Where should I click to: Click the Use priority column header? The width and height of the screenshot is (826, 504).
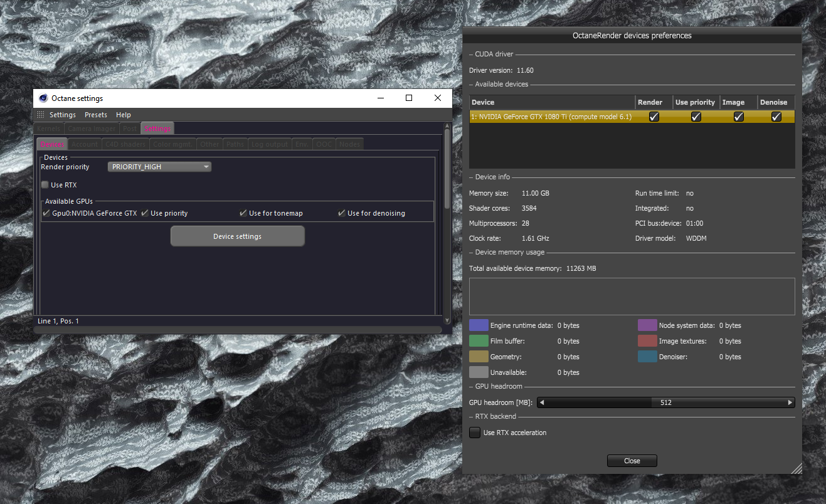(696, 102)
